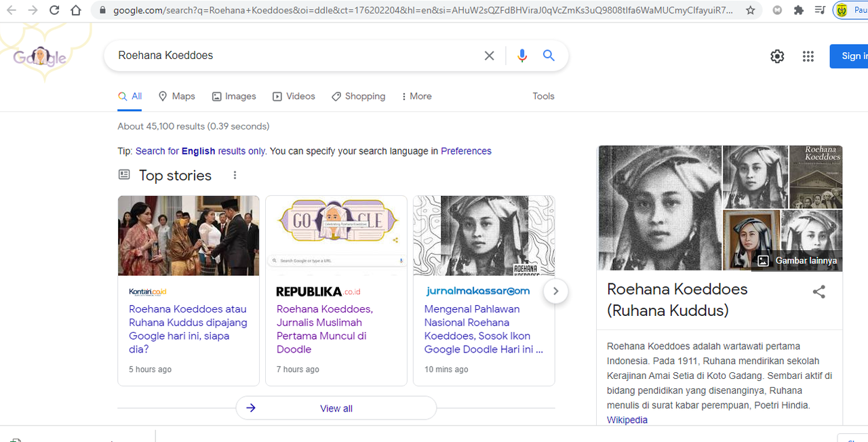Open the Wikipedia source link

coord(627,420)
